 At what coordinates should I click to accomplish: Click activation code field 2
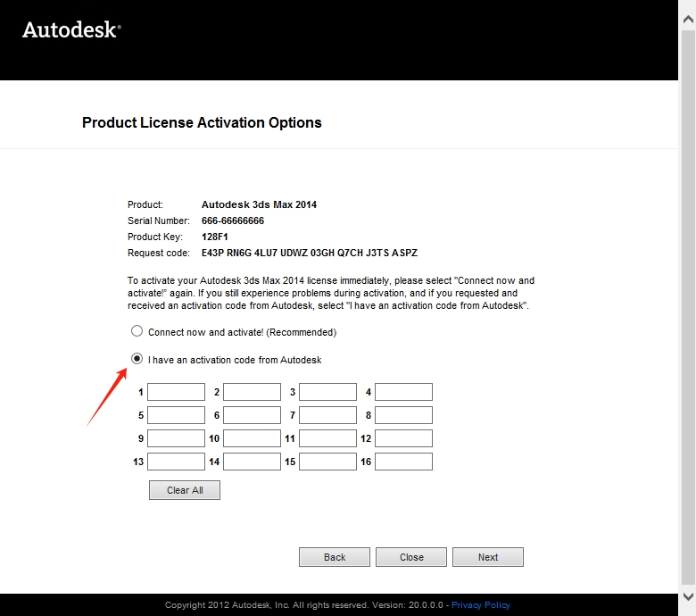click(x=252, y=392)
